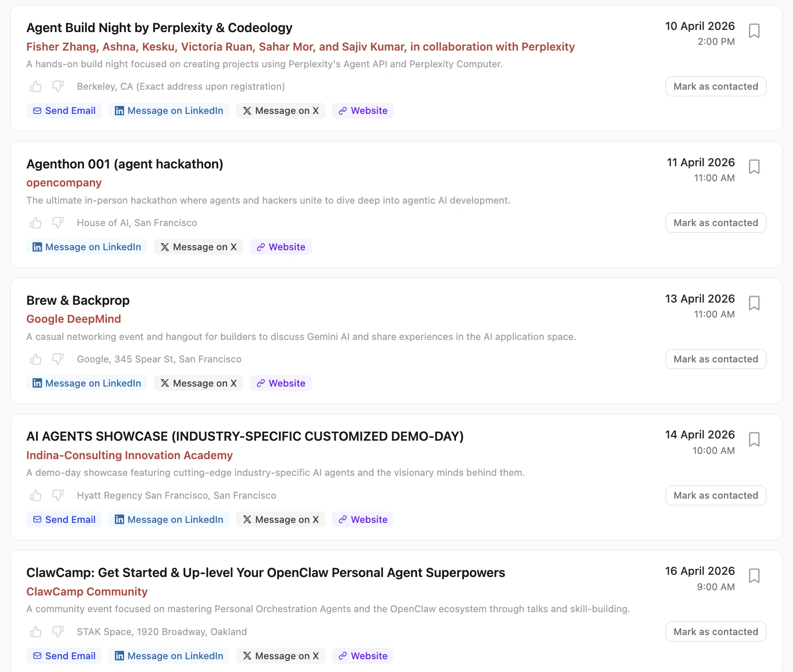Thumbs down Agent Build Night event
The width and height of the screenshot is (793, 672).
(x=58, y=86)
